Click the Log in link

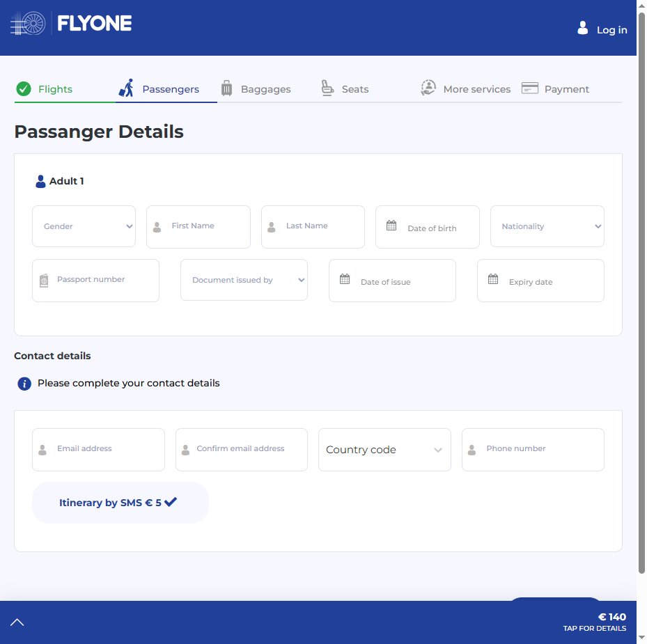tap(611, 30)
